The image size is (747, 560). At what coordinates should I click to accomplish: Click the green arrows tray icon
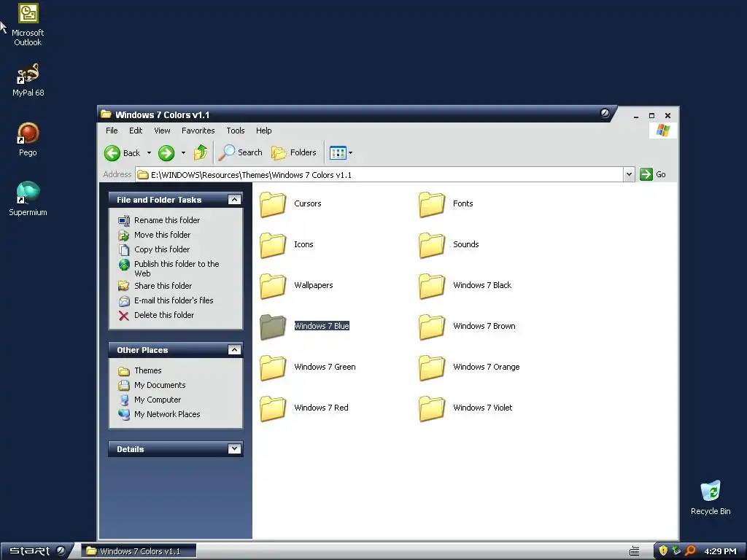pos(676,551)
